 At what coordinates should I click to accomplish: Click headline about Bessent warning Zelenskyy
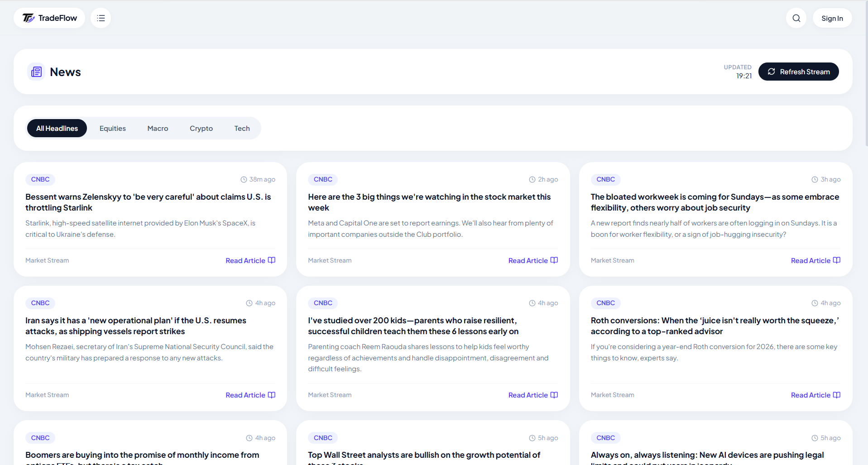148,202
